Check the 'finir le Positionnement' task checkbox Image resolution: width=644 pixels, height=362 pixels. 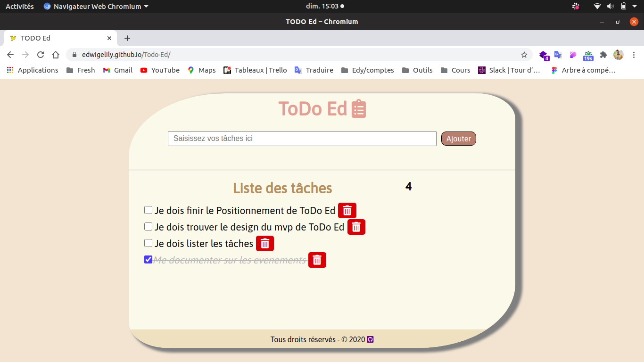coord(148,210)
